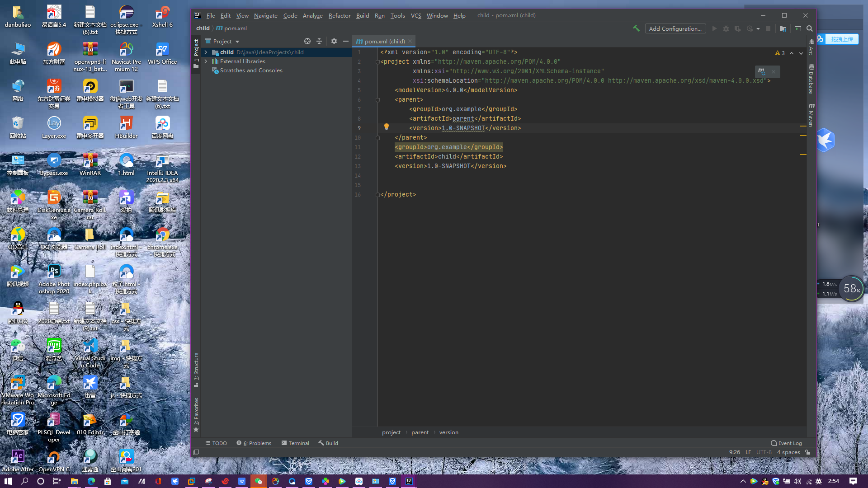868x488 pixels.
Task: Dismiss the Maven changes floating popup
Action: coord(774,72)
